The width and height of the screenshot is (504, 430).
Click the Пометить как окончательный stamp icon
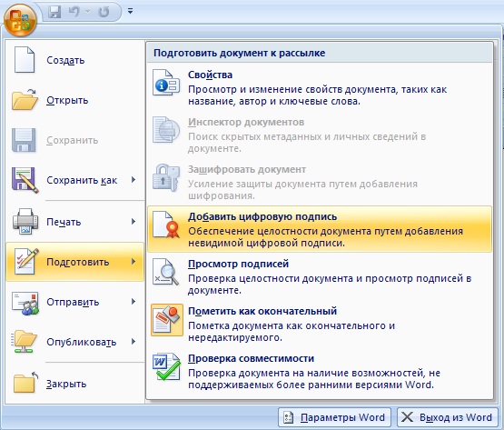pos(167,320)
